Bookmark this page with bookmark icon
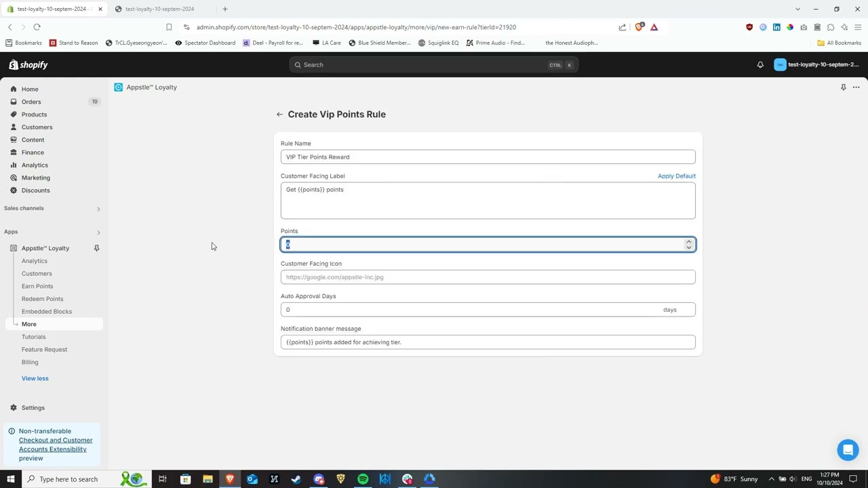 click(169, 27)
